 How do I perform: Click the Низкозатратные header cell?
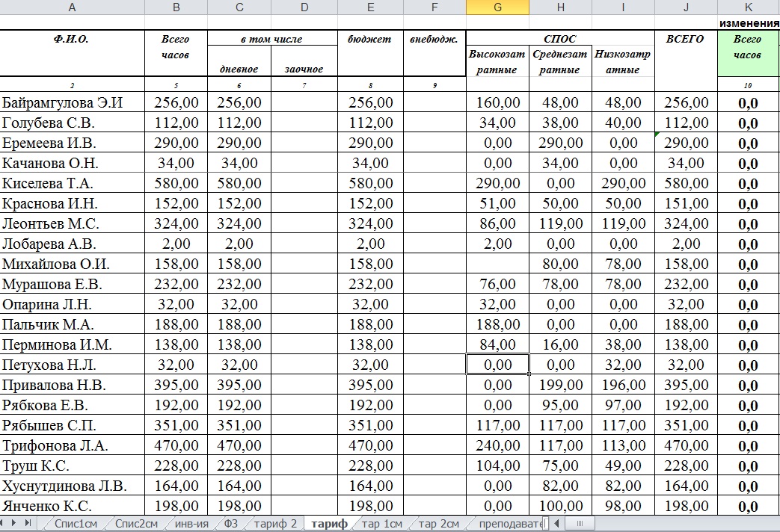click(623, 61)
